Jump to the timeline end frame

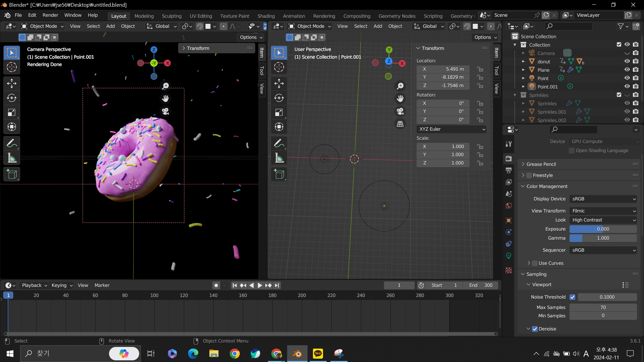pyautogui.click(x=277, y=285)
